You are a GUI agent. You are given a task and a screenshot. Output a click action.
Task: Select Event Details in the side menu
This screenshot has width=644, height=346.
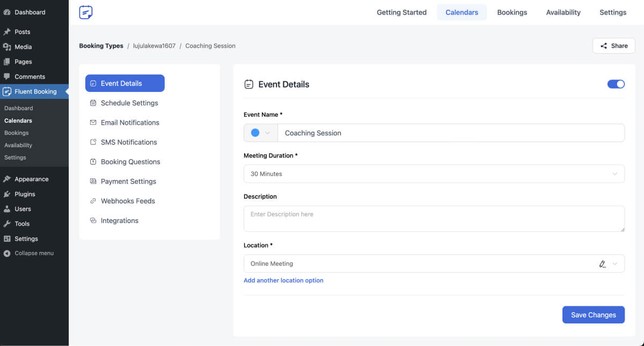pos(125,83)
